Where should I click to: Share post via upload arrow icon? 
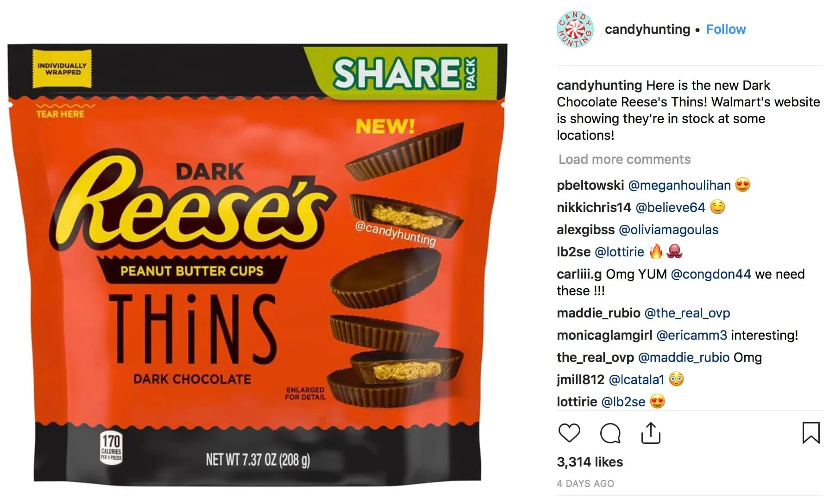(x=651, y=433)
